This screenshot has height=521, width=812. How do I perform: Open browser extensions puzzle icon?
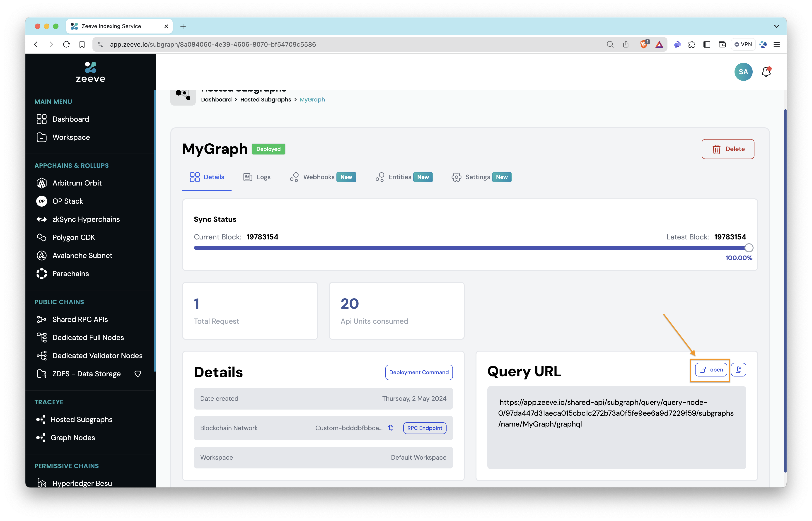(691, 44)
